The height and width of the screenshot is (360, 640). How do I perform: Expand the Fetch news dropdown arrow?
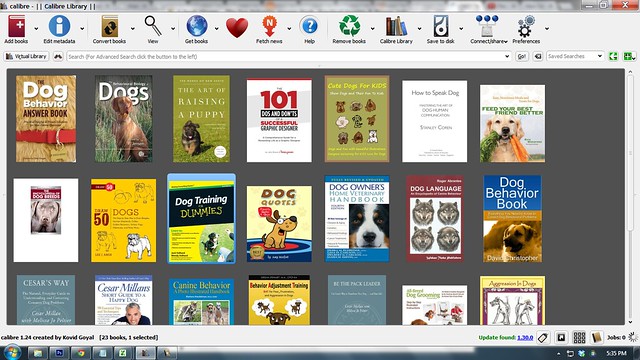(x=289, y=29)
